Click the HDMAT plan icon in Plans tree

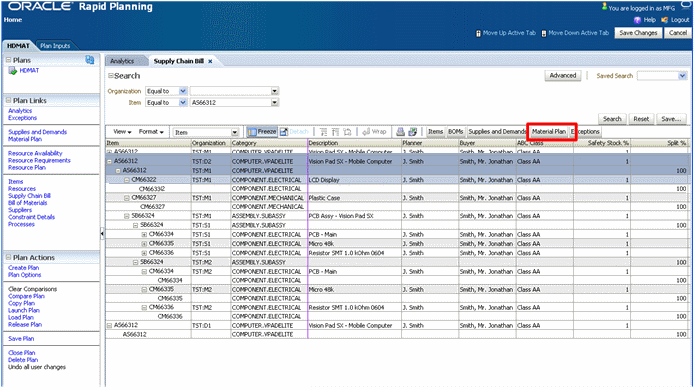[x=13, y=71]
